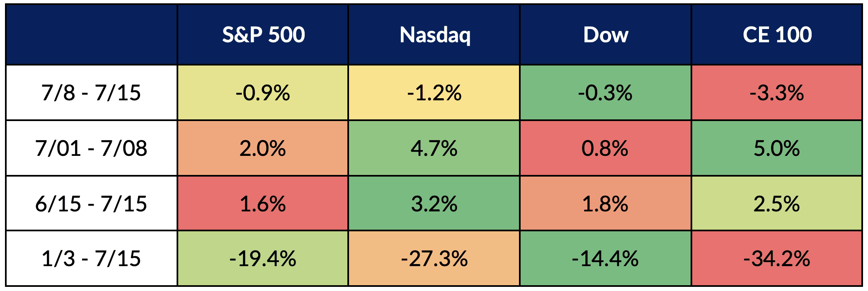
Task: Select the red 1.6% S&P 500 cell
Action: pyautogui.click(x=263, y=204)
